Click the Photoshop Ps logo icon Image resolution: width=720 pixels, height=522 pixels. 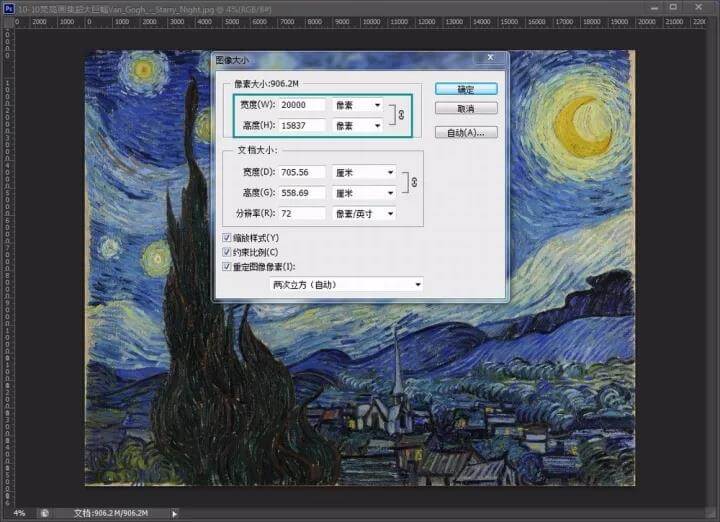(x=8, y=8)
